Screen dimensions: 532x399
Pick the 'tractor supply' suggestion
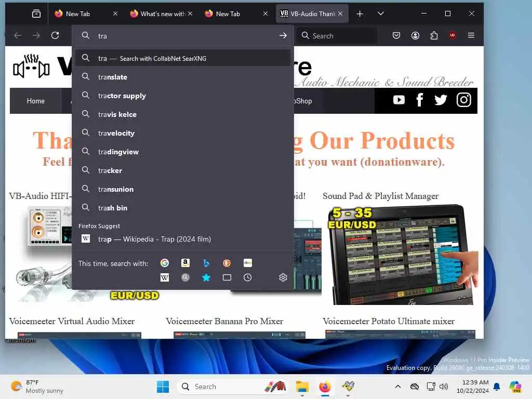click(183, 96)
